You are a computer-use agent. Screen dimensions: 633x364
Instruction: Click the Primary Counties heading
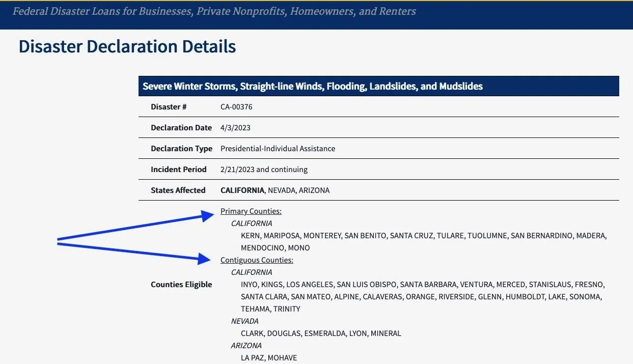click(251, 211)
